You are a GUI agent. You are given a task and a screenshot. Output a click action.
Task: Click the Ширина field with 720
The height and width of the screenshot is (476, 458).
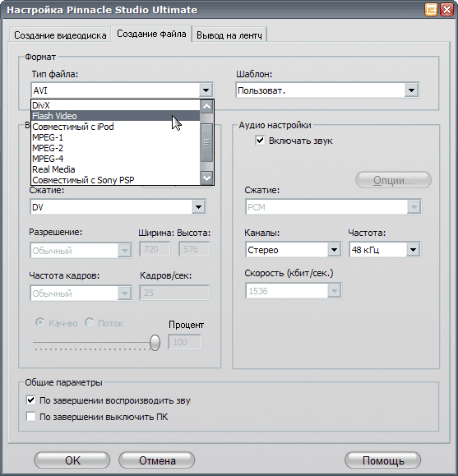pos(155,249)
